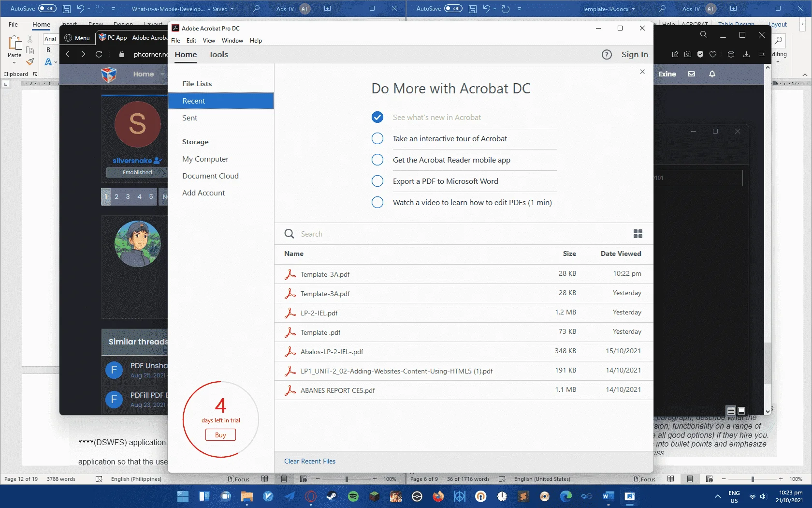
Task: Open PDF icon for LP-2-IEL.pdf row
Action: coord(290,313)
